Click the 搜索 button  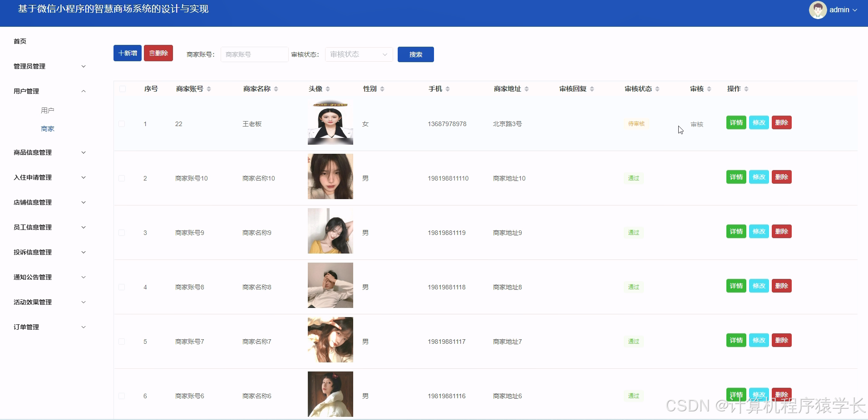tap(415, 54)
